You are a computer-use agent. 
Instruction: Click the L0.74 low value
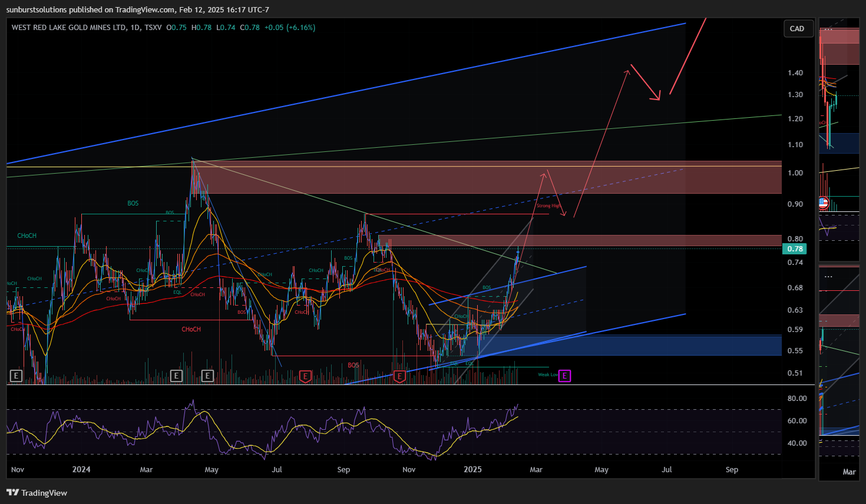pyautogui.click(x=226, y=27)
